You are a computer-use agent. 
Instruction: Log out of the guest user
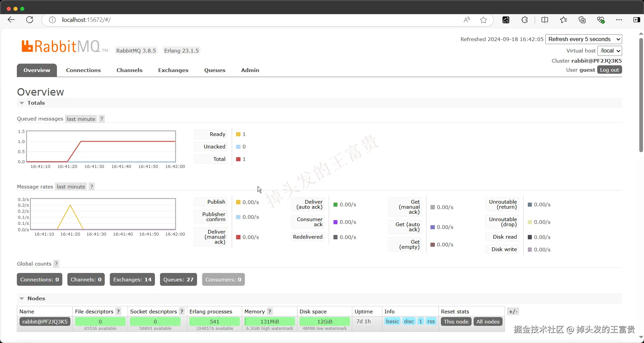click(x=610, y=70)
